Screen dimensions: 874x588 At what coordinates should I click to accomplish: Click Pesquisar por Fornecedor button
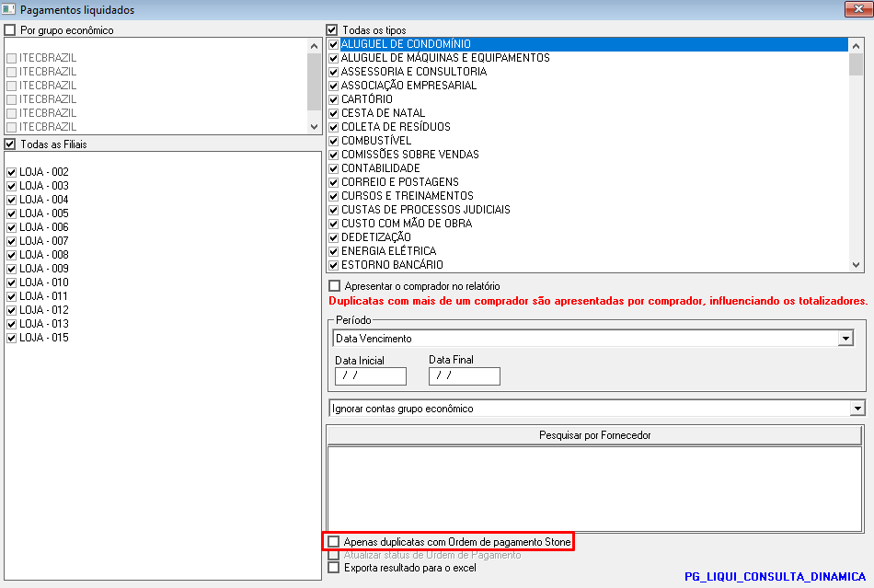coord(594,435)
